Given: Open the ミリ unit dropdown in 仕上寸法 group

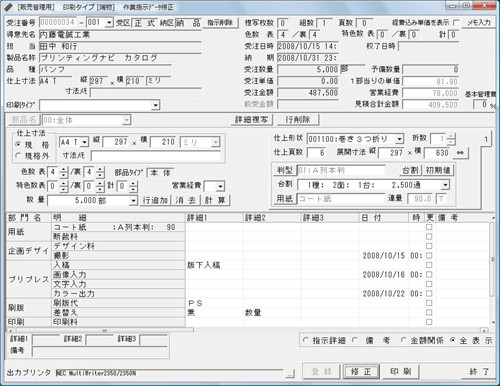Looking at the screenshot, I should point(215,142).
